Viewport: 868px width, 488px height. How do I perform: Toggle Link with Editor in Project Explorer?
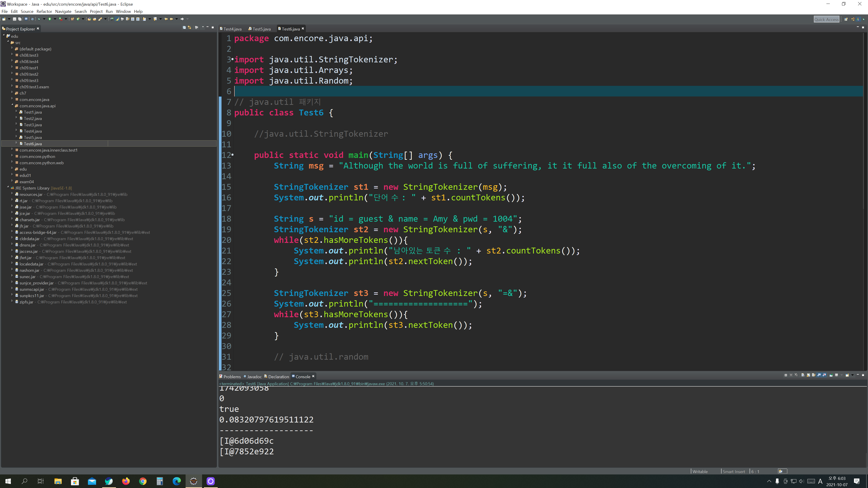pyautogui.click(x=189, y=28)
